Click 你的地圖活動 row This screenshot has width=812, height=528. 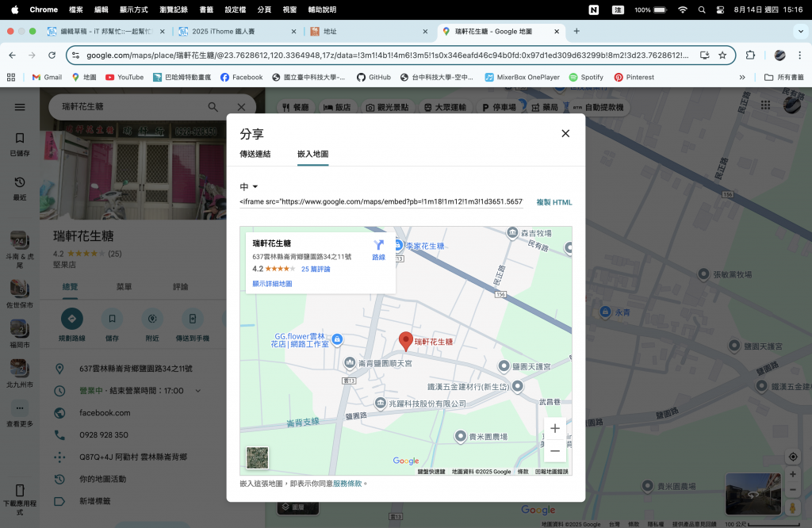[x=133, y=479]
